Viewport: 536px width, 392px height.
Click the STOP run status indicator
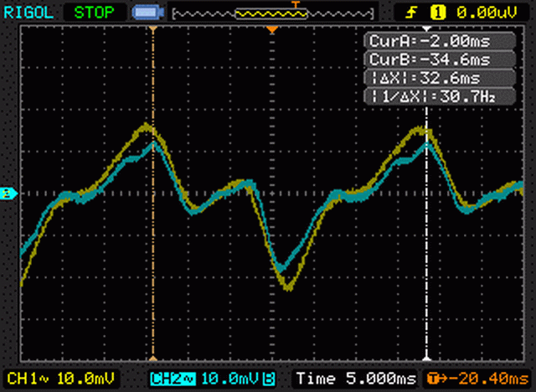(94, 13)
